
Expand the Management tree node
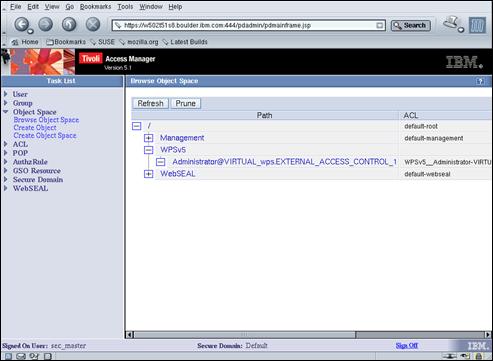(149, 138)
